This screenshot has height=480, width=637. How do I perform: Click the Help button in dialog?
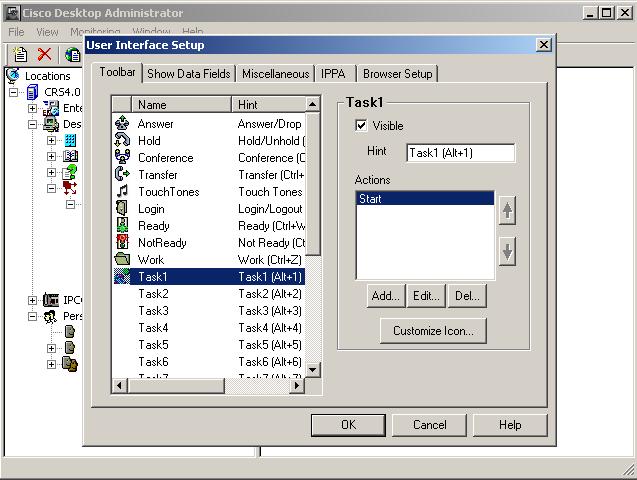[x=510, y=425]
